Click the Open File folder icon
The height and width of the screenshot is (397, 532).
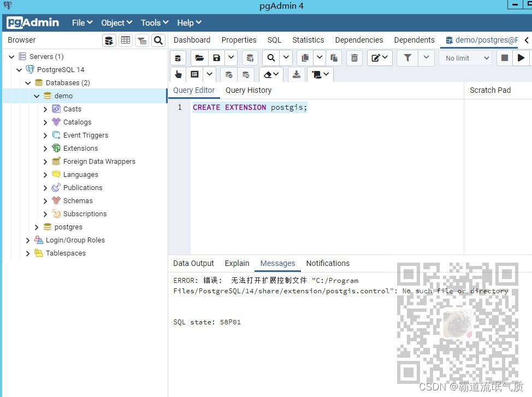click(199, 58)
